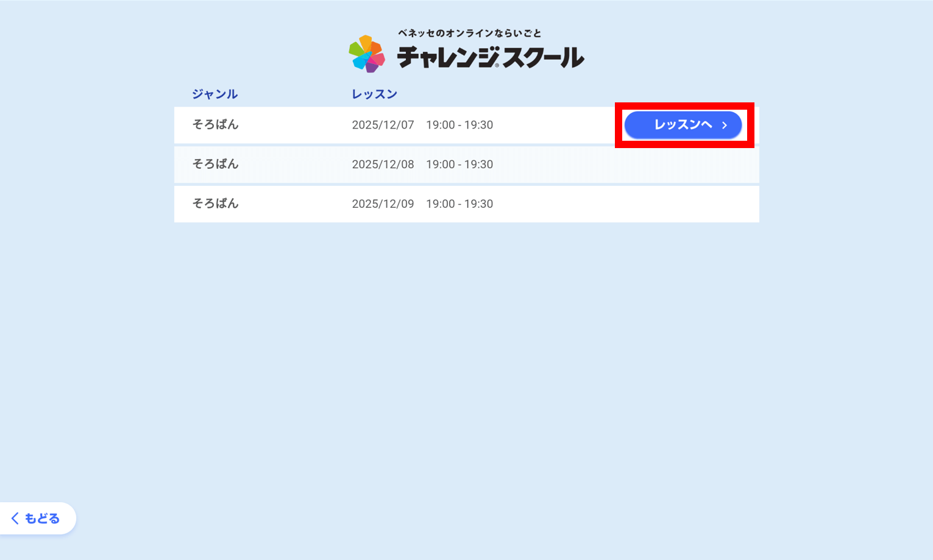The height and width of the screenshot is (560, 933).
Task: Click そろばん in the third row
Action: pos(216,204)
